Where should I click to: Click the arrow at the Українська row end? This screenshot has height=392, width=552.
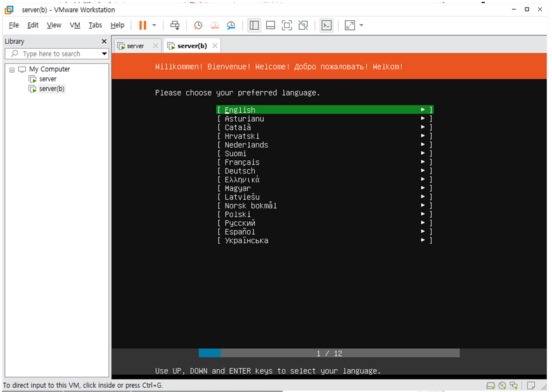423,240
